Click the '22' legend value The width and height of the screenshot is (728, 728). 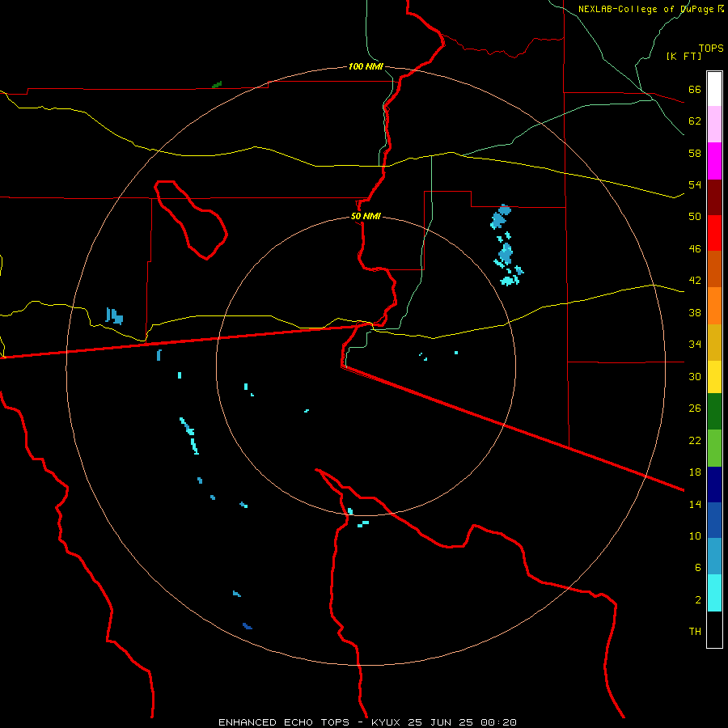[695, 440]
